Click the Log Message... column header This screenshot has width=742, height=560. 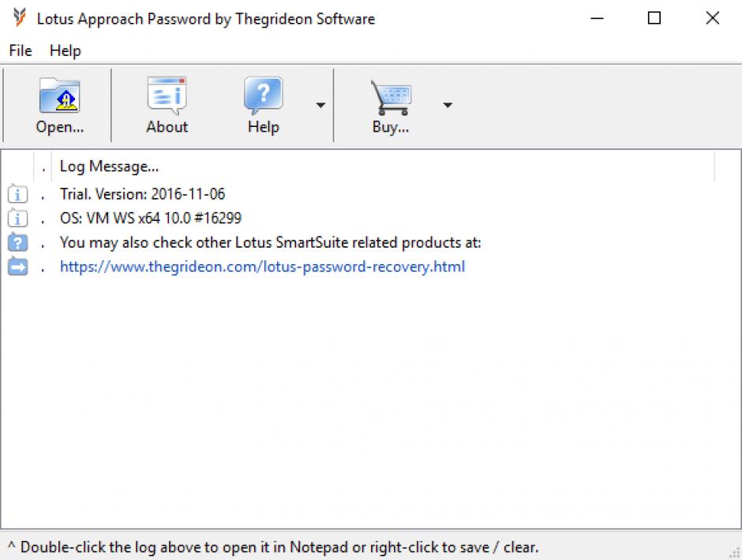pos(382,166)
